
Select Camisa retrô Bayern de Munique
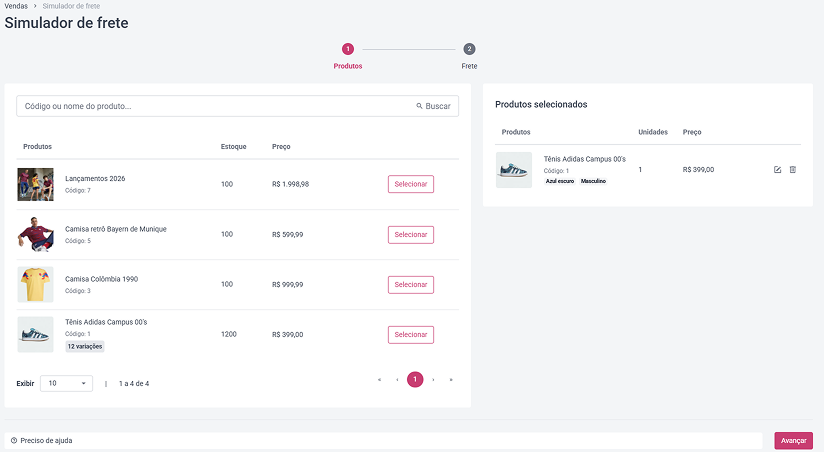pos(411,234)
